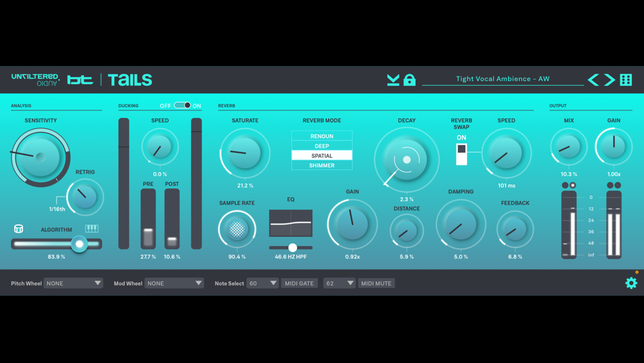The height and width of the screenshot is (363, 644).
Task: Select Renoun reverb mode
Action: pyautogui.click(x=322, y=136)
